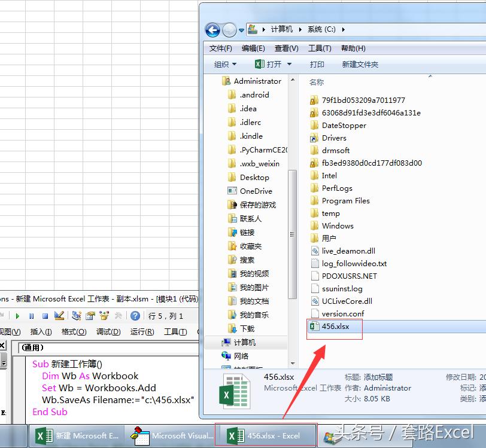
Task: Open the 文件(F) menu in Explorer
Action: click(221, 48)
